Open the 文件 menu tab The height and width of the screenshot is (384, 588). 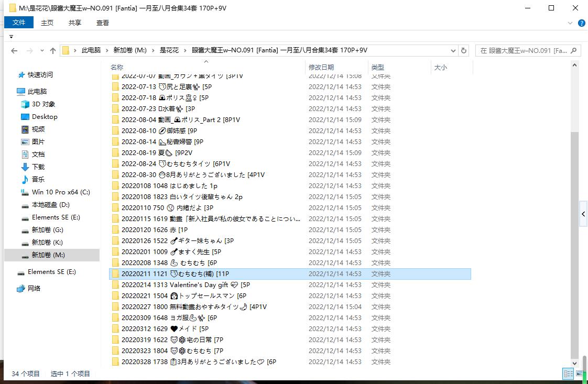(x=19, y=23)
